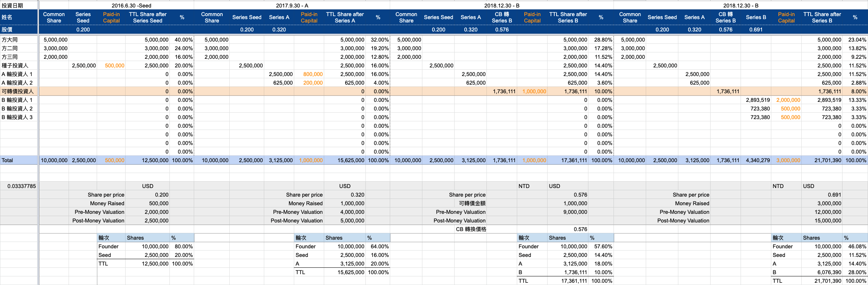The width and height of the screenshot is (868, 285).
Task: Select the A 輪投資人 2 row label
Action: pos(19,83)
